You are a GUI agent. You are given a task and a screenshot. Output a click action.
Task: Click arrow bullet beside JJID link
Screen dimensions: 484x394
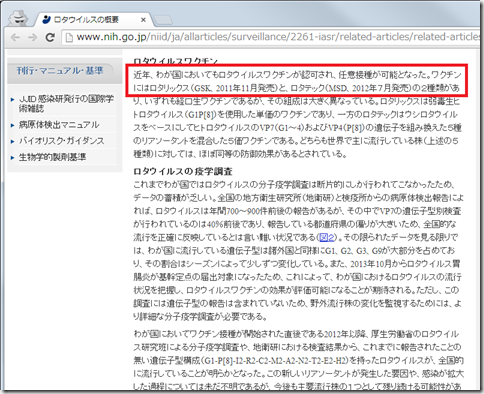pos(12,99)
